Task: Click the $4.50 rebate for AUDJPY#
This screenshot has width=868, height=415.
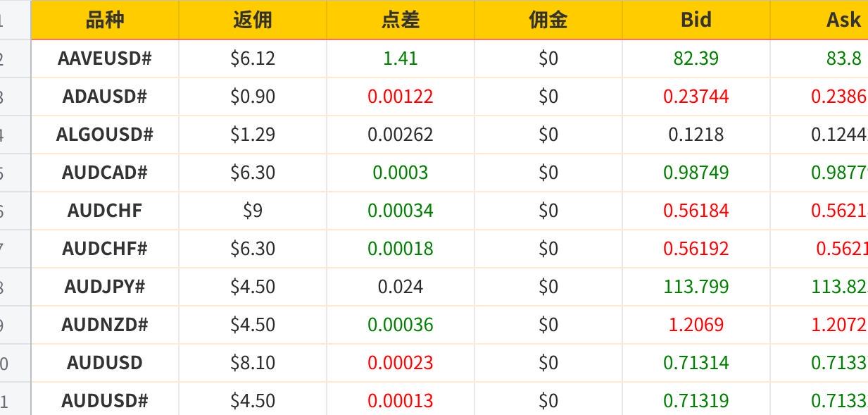Action: click(x=253, y=287)
